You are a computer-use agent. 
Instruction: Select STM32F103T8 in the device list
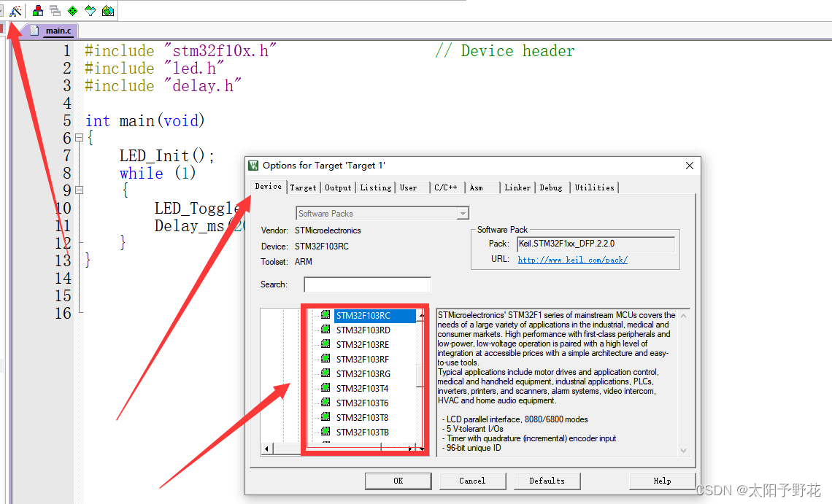[363, 417]
